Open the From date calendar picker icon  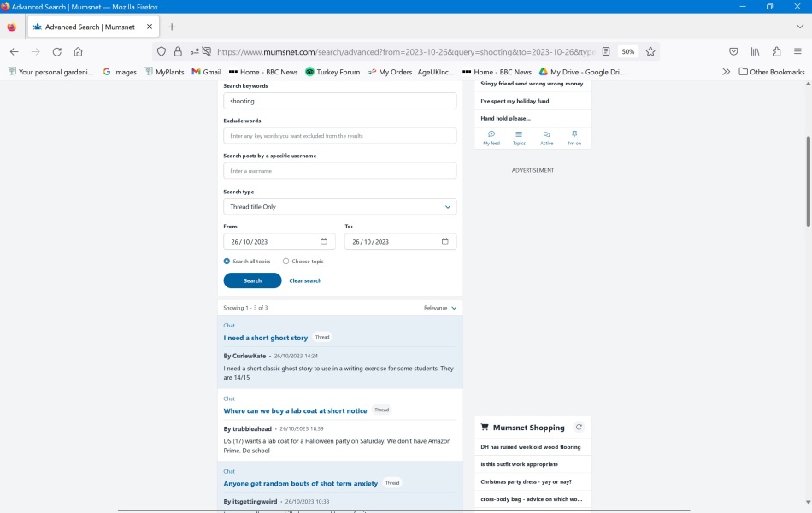click(325, 241)
